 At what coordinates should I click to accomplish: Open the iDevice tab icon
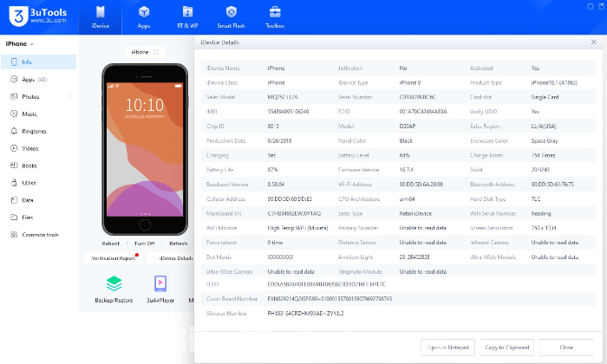101,12
